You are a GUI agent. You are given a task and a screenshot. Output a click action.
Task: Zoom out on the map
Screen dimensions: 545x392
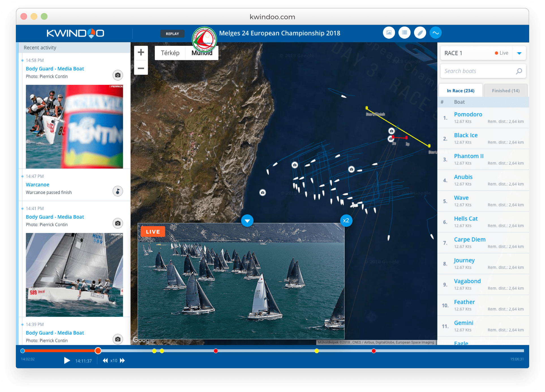pyautogui.click(x=141, y=68)
